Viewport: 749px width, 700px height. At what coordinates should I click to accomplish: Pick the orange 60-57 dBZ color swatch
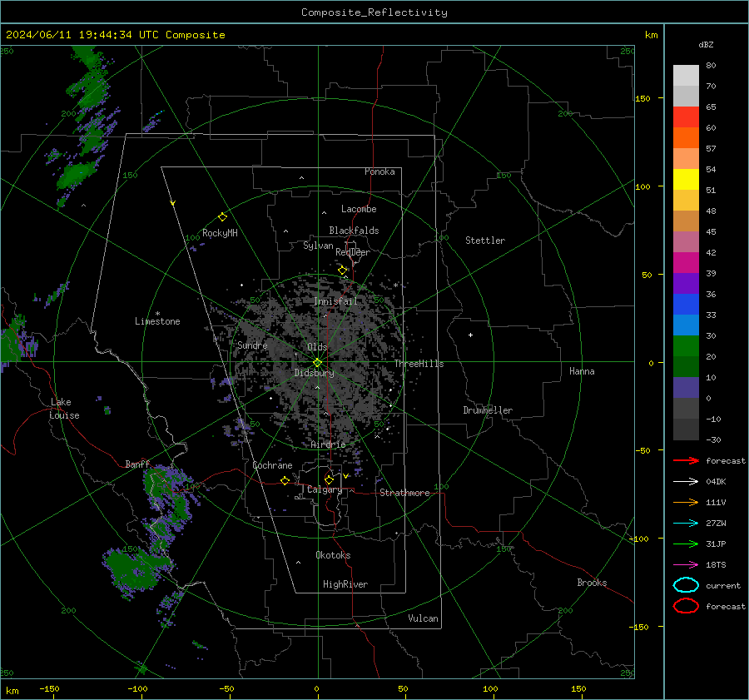click(x=686, y=138)
